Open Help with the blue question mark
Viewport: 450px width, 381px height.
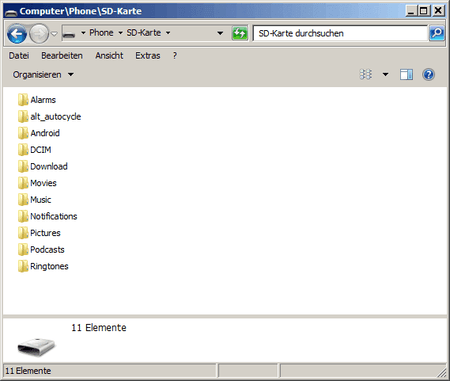coord(428,74)
